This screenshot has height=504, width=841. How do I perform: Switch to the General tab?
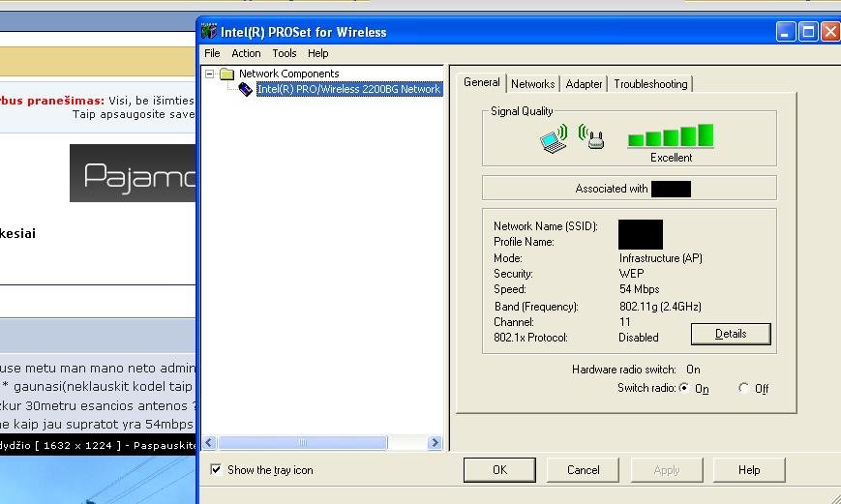(x=482, y=82)
